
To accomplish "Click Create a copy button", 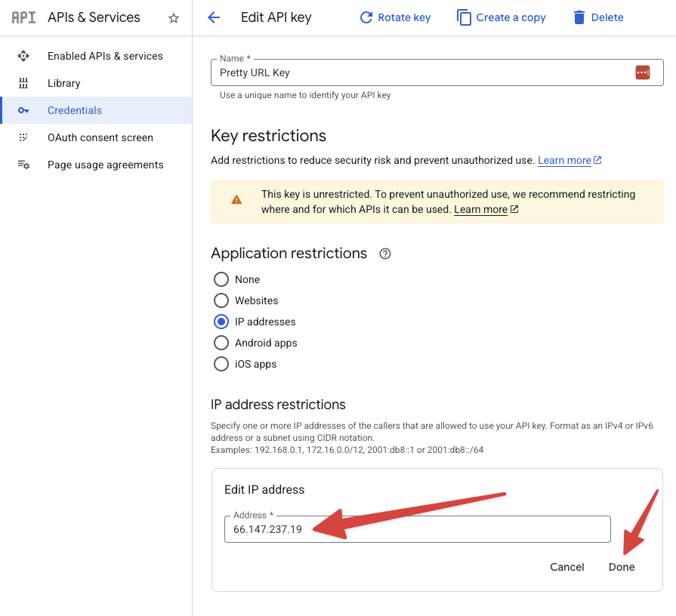I will [x=502, y=17].
